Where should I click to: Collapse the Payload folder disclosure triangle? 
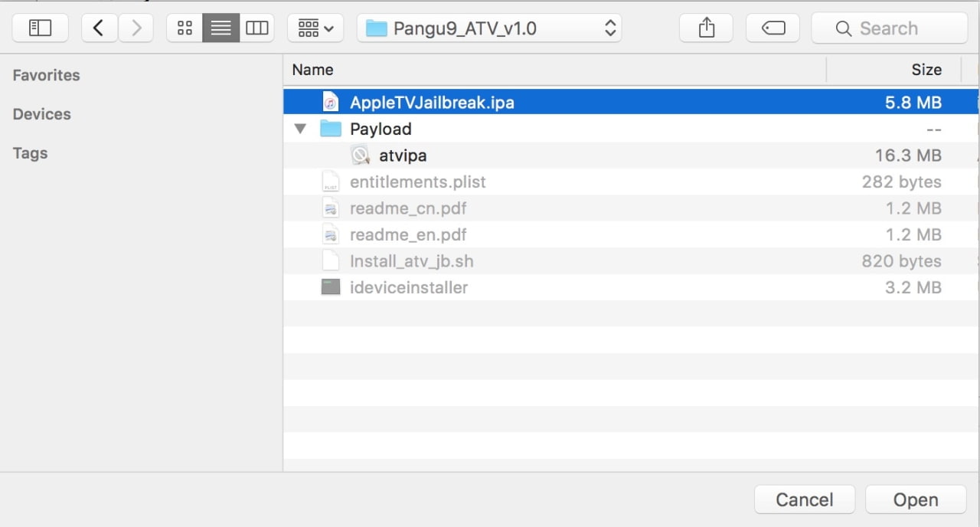300,129
